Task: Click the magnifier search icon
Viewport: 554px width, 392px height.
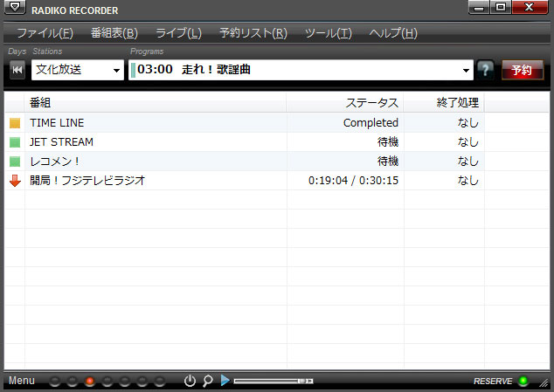Action: point(208,381)
